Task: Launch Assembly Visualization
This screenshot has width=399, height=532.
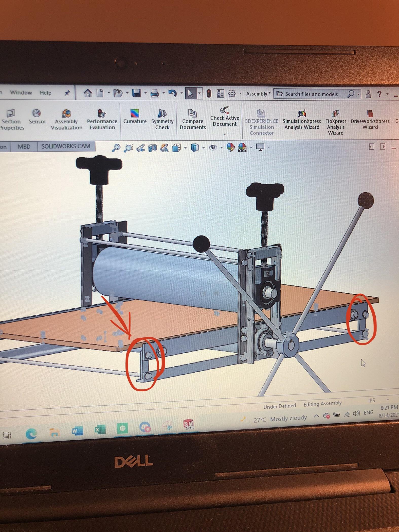Action: coord(66,119)
